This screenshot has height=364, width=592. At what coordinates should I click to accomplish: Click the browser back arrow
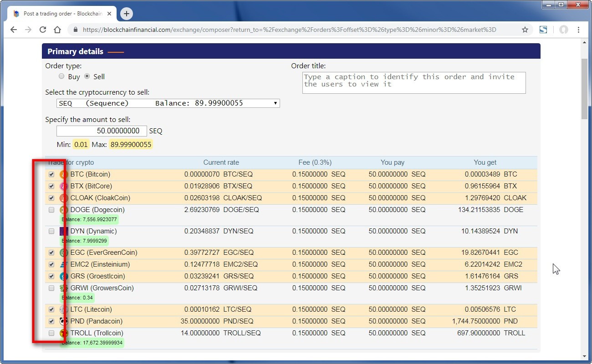[x=14, y=30]
